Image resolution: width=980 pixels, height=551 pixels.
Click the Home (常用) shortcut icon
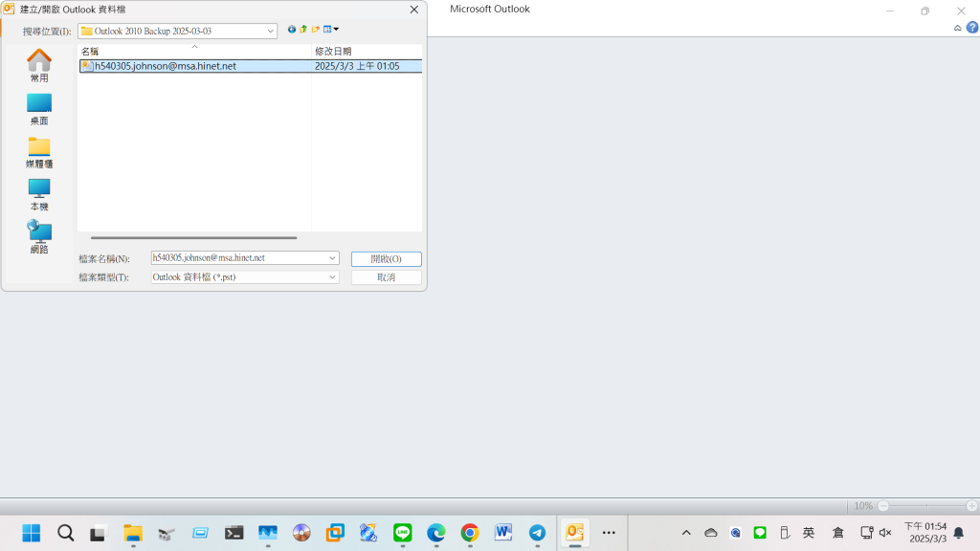(x=39, y=61)
